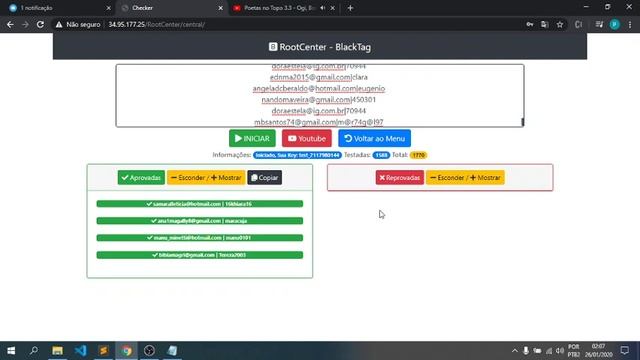
Task: Close the Poetas no Topo tab
Action: click(333, 8)
